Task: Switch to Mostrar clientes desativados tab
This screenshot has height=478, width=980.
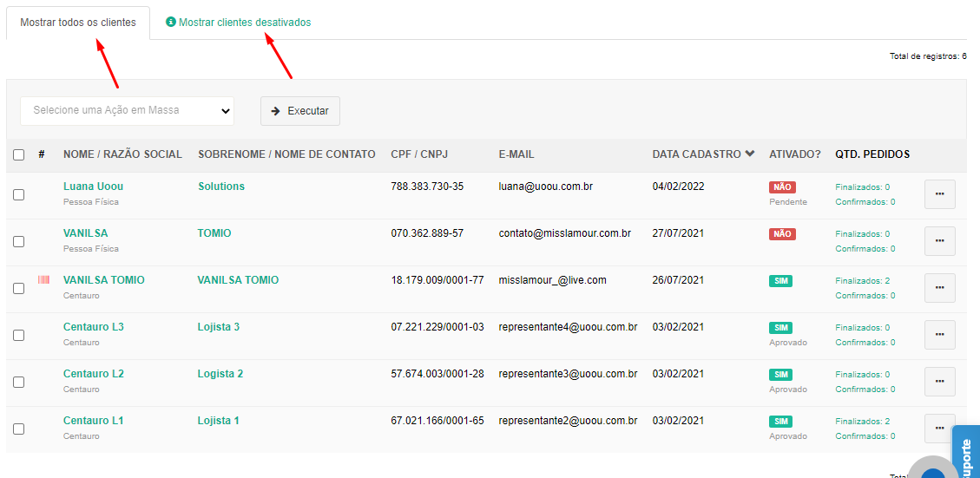Action: (245, 23)
